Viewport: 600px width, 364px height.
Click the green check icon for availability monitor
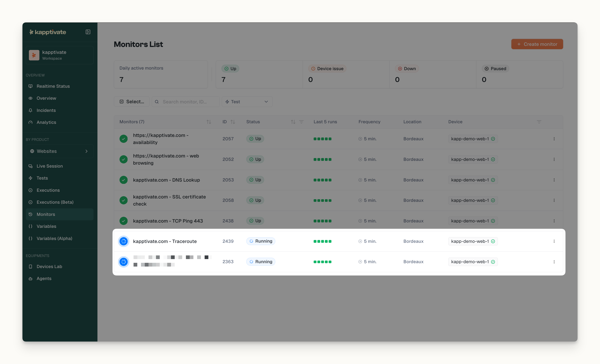(123, 139)
